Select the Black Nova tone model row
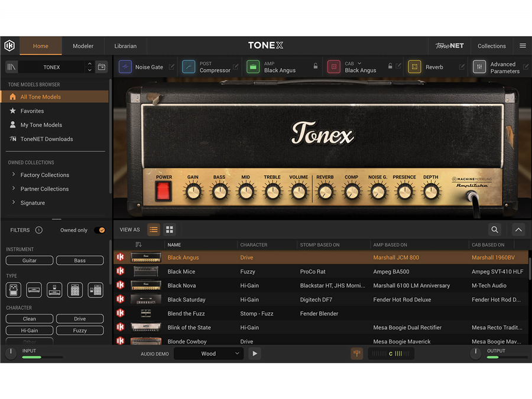Image resolution: width=532 pixels, height=399 pixels. coord(182,286)
